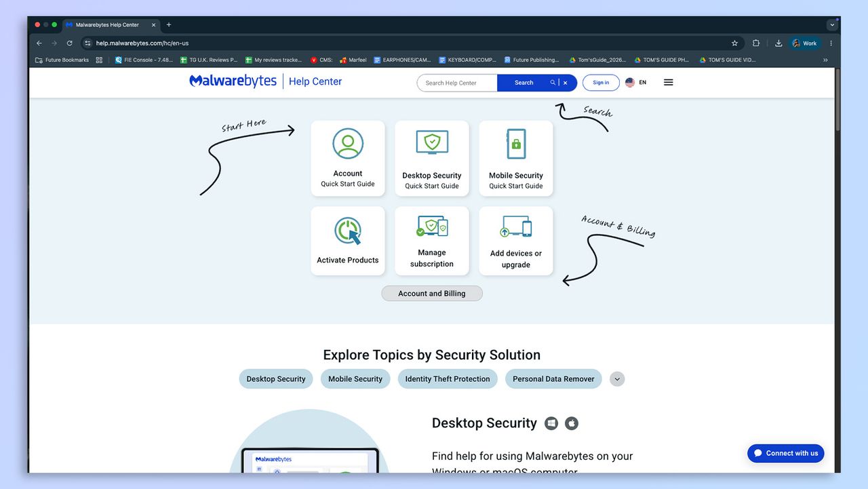The height and width of the screenshot is (489, 868).
Task: Click the Sign in button
Action: point(601,83)
